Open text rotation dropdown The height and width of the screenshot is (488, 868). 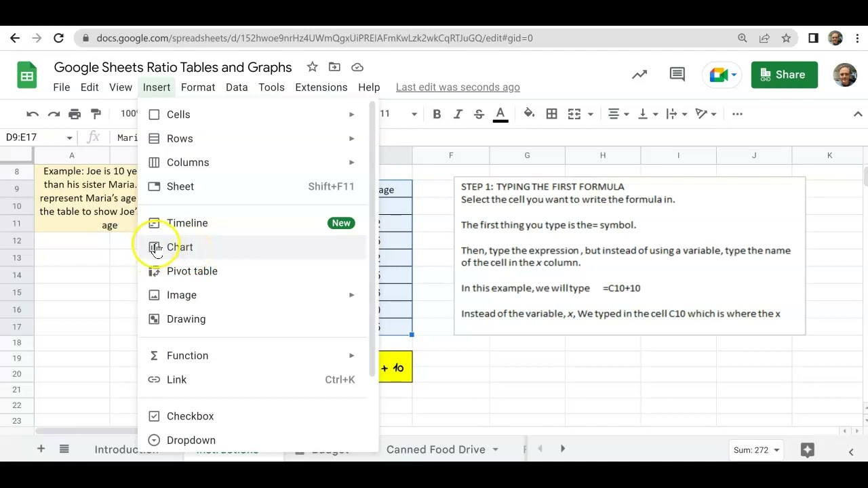(706, 114)
